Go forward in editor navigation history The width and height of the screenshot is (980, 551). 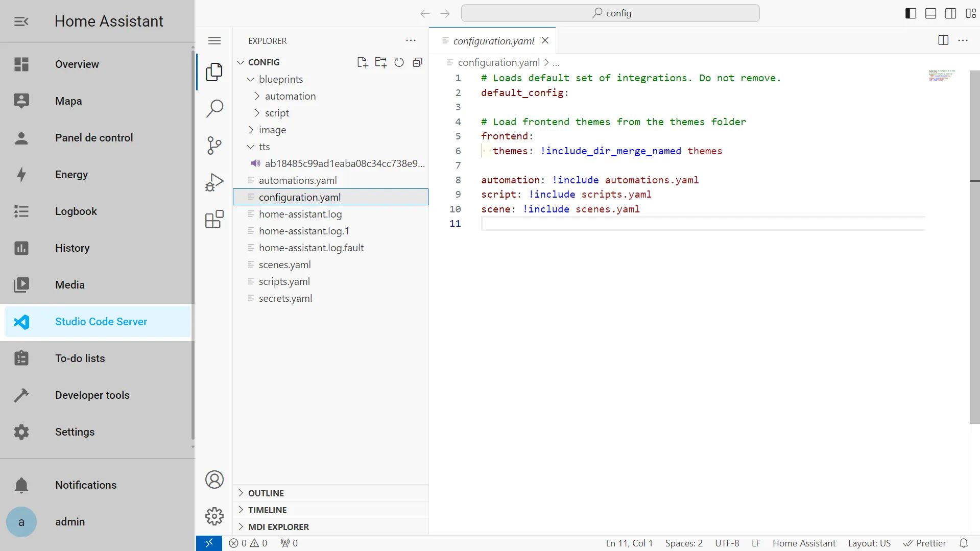tap(445, 14)
